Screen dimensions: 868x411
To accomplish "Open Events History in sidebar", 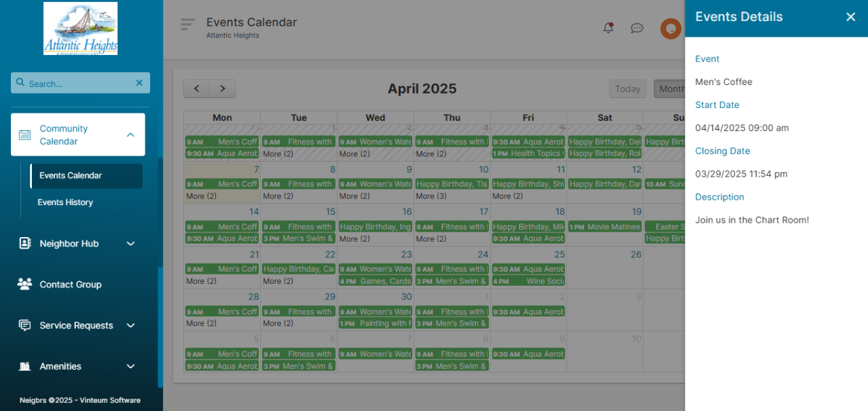I will point(65,202).
